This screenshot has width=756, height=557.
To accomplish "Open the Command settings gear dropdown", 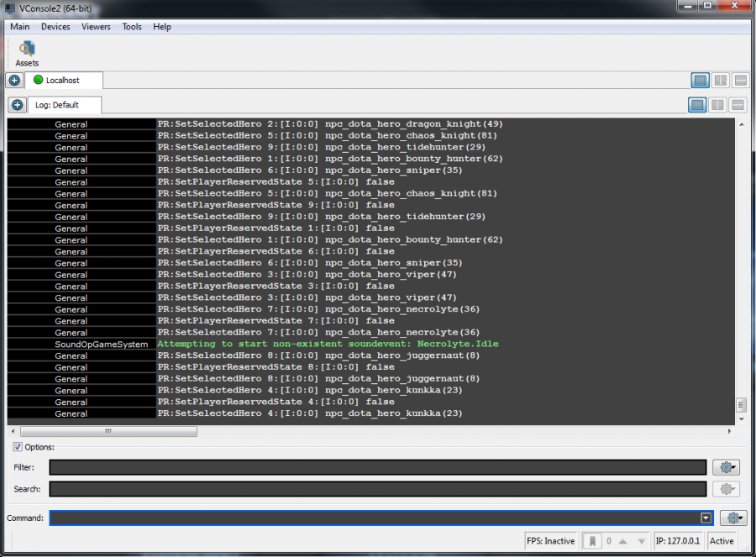I will point(733,518).
